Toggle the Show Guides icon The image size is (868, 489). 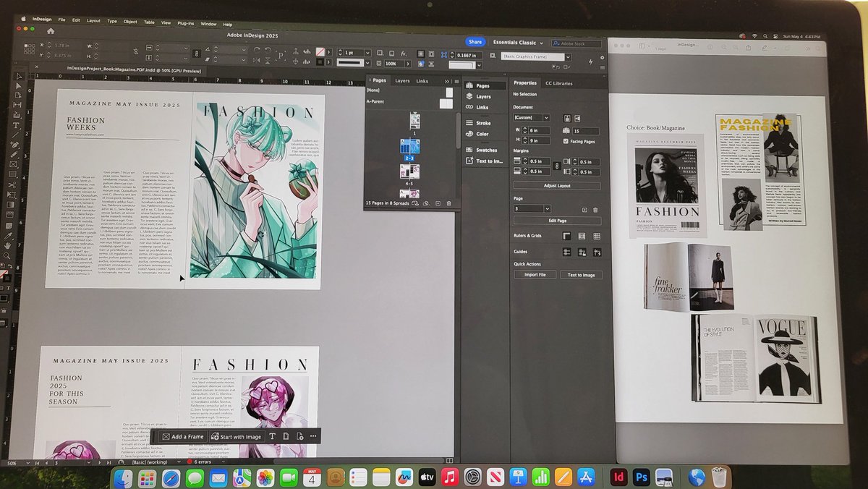567,252
